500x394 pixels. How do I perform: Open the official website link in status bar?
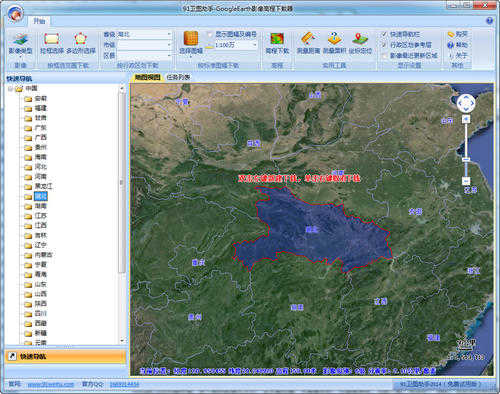pos(51,385)
